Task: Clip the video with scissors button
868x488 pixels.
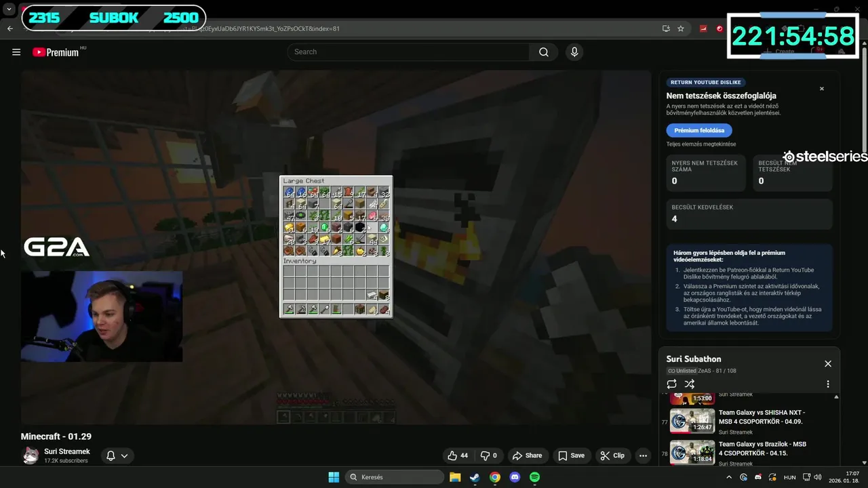Action: [x=612, y=455]
